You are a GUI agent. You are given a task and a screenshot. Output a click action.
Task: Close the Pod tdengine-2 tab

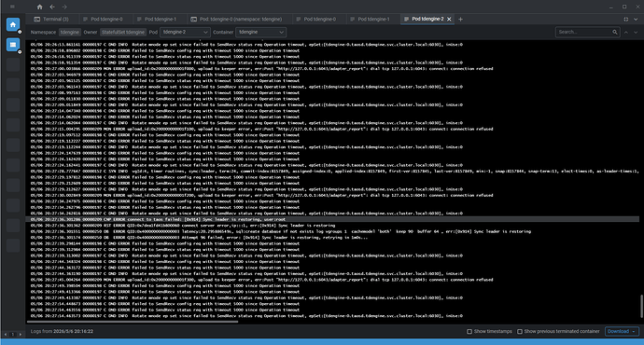tap(449, 19)
